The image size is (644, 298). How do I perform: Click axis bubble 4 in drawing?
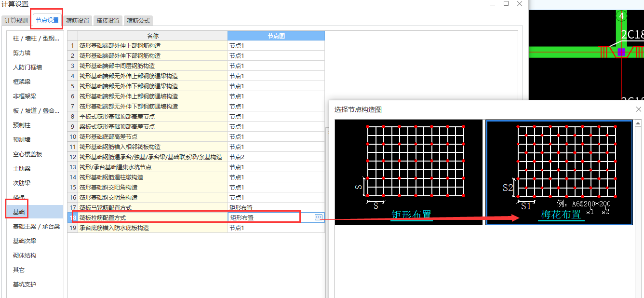[621, 16]
